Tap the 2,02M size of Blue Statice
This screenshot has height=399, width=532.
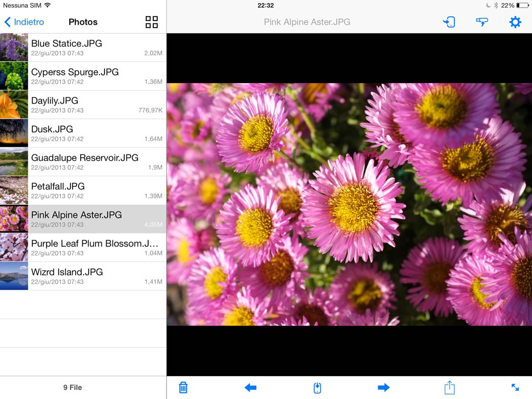coord(153,53)
